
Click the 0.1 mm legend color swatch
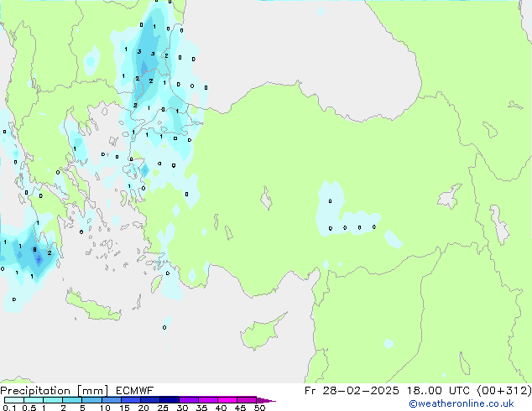(14, 400)
